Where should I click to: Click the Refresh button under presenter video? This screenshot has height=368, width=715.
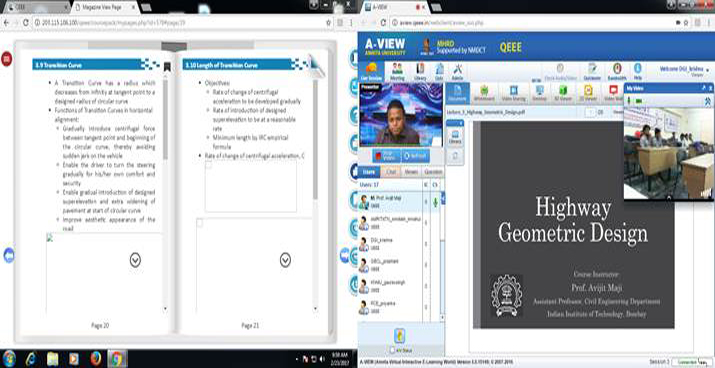[414, 155]
